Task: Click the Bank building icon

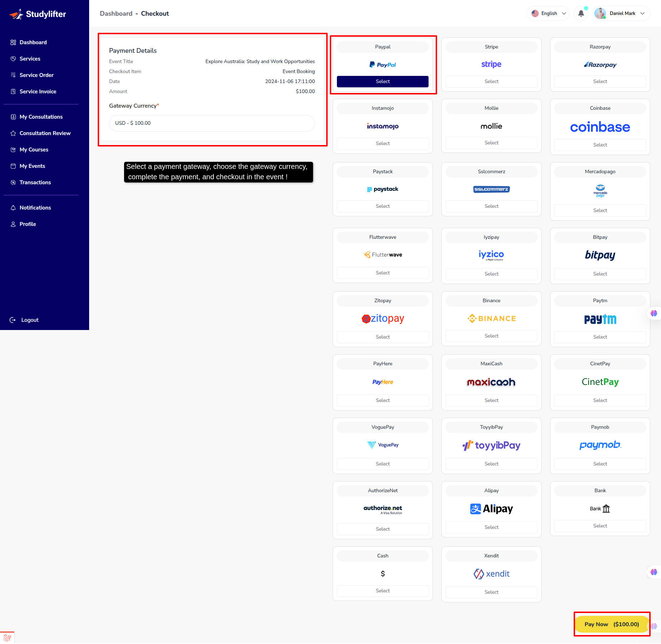Action: tap(606, 509)
